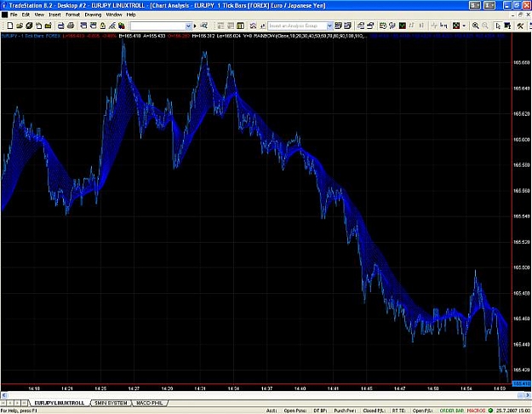
Task: Click the last price label on price axis
Action: click(522, 383)
